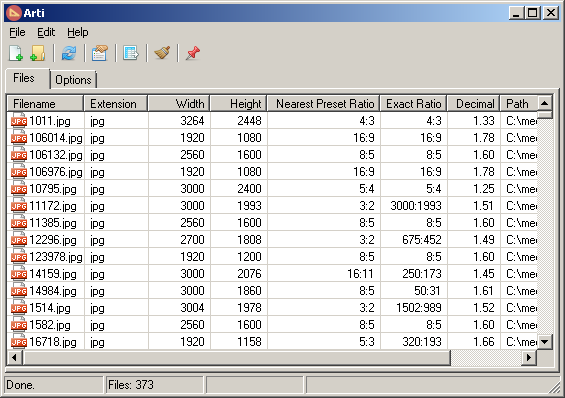This screenshot has width=565, height=398.
Task: Sort by the Width column header
Action: coord(179,104)
